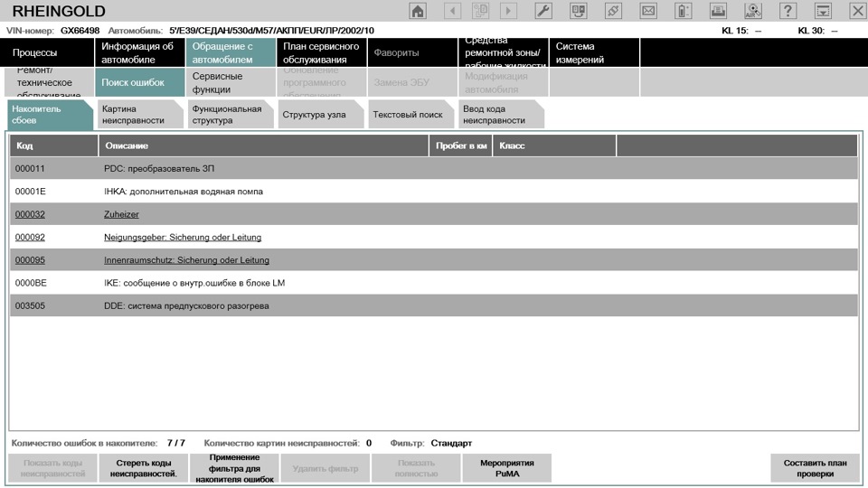This screenshot has width=868, height=488.
Task: Switch to Картина неисправности tab
Action: tap(140, 115)
